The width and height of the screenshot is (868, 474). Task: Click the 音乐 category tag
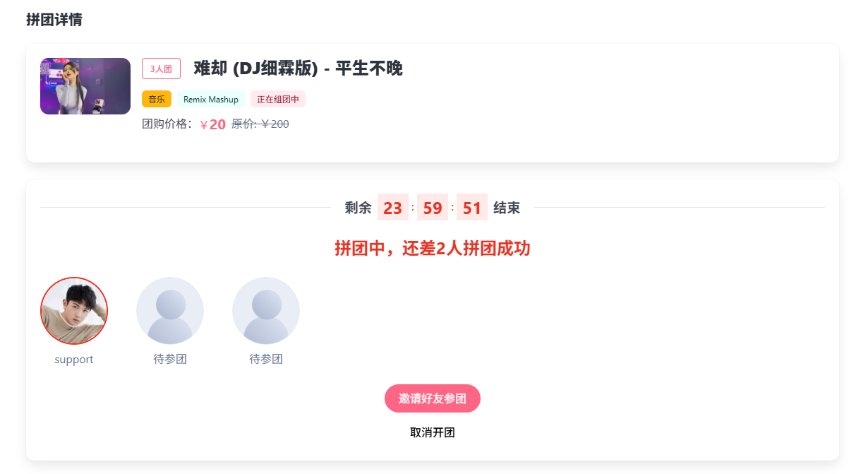point(156,99)
